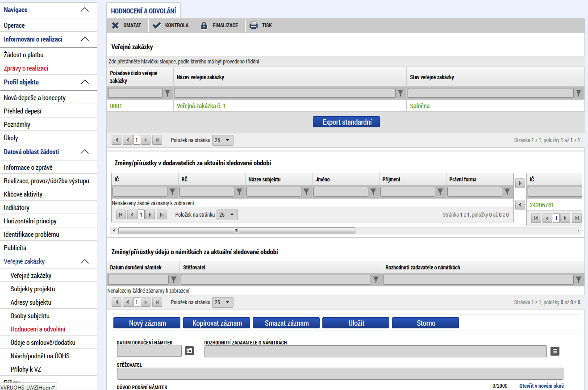Click Export standardní button

346,122
